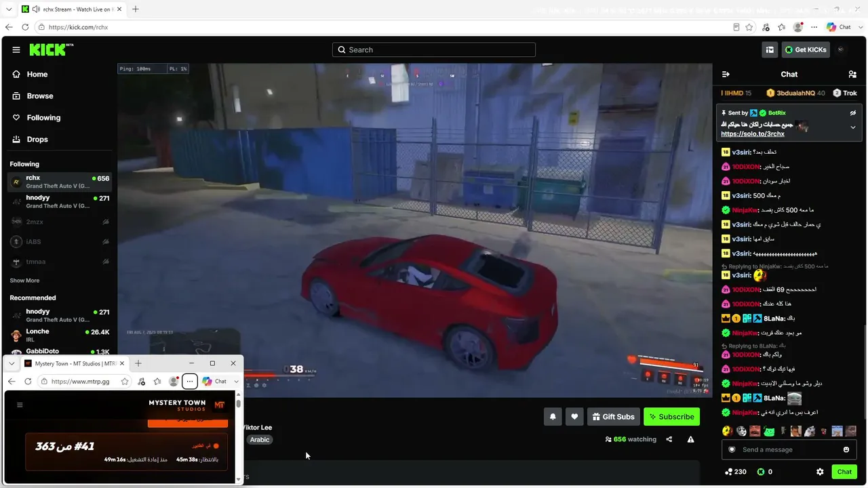Favorite kick.com page with star icon

[749, 27]
